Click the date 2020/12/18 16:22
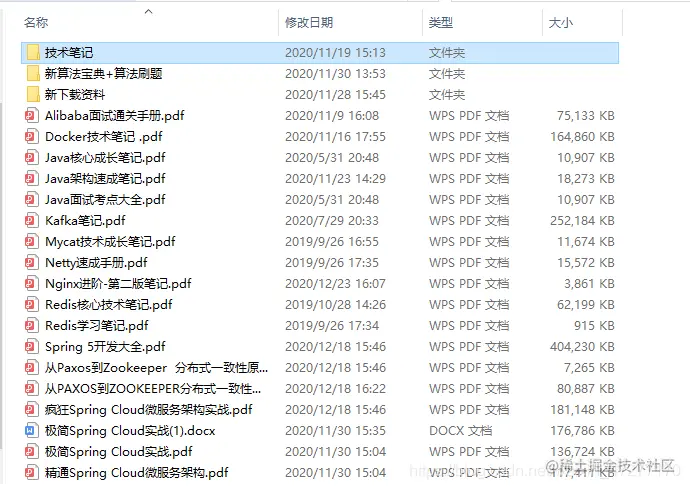The height and width of the screenshot is (489, 690). pos(335,389)
